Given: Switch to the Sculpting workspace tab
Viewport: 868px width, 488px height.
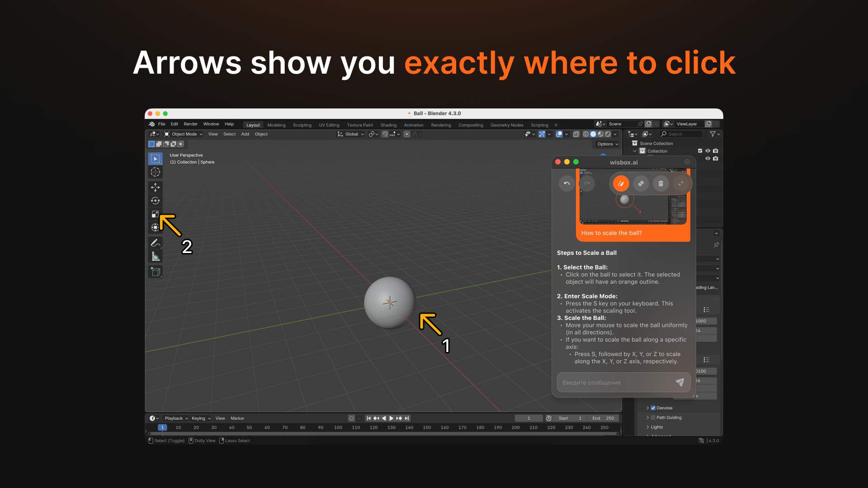Looking at the screenshot, I should pyautogui.click(x=302, y=125).
